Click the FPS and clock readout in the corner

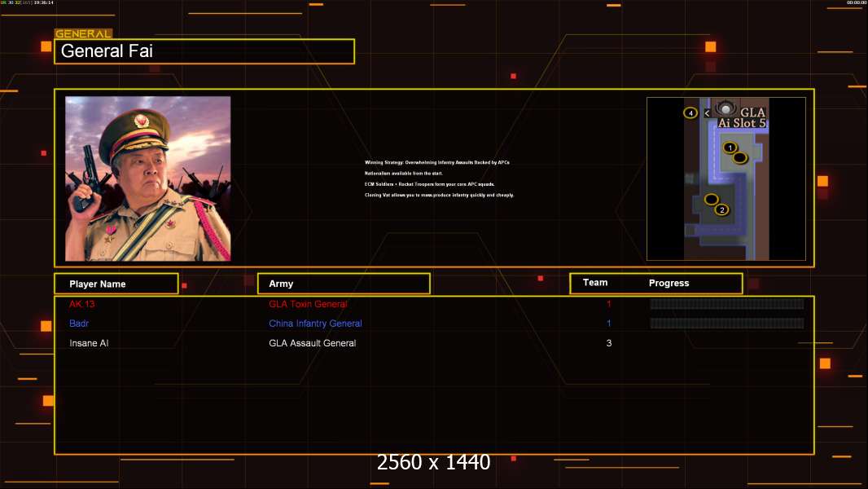coord(27,2)
